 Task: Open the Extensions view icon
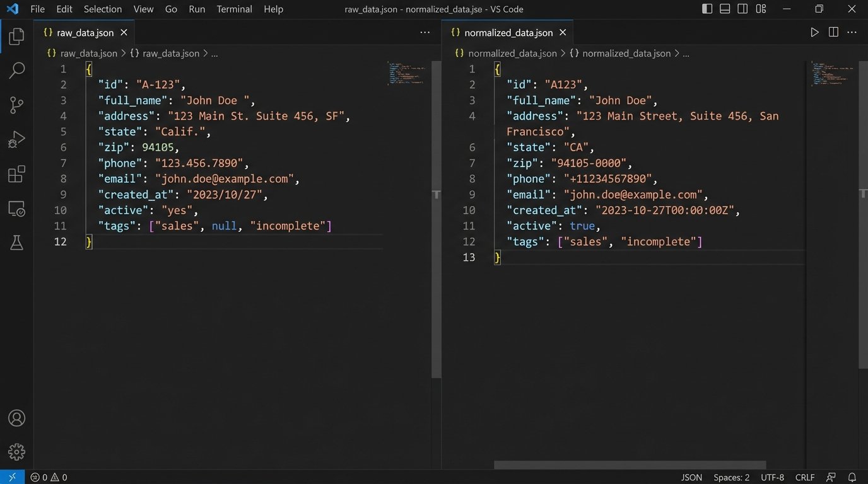coord(16,174)
